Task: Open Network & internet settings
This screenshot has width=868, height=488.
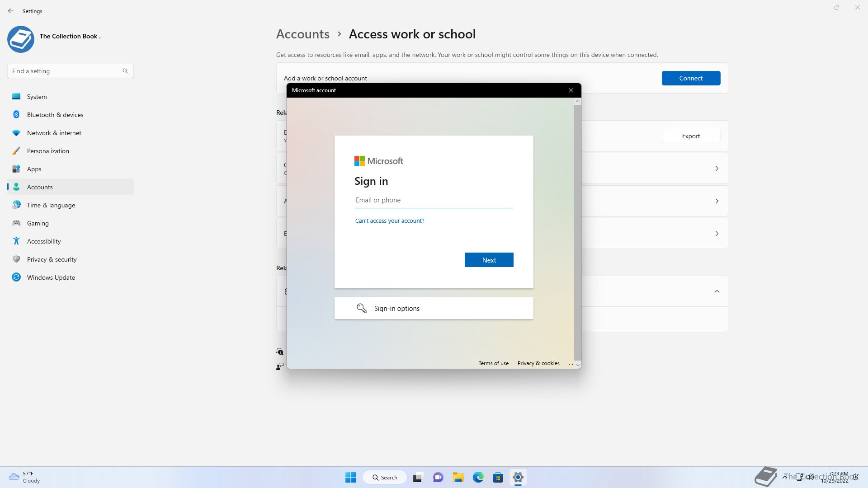Action: click(54, 133)
